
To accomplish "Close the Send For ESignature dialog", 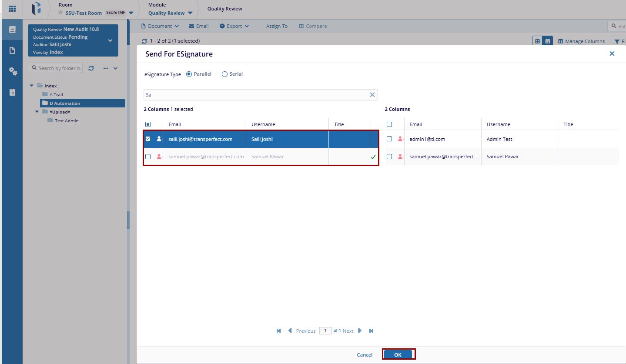I will click(612, 53).
